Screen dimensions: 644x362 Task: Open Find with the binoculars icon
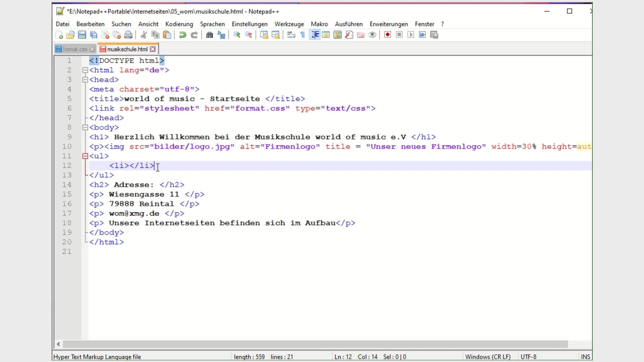[210, 35]
